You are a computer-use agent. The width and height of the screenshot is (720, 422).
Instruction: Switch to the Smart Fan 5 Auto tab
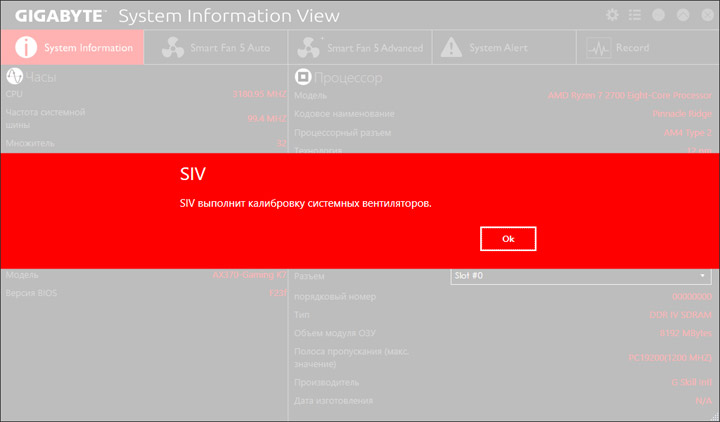click(216, 47)
